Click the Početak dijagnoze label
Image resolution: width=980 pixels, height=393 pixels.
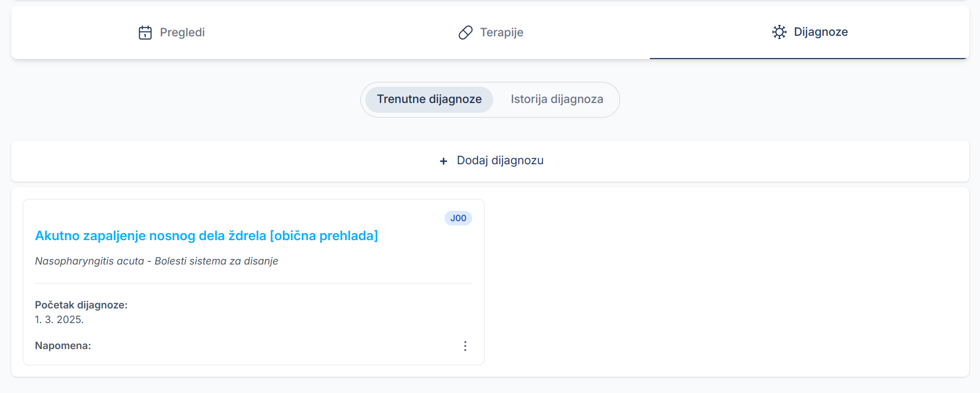coord(81,305)
